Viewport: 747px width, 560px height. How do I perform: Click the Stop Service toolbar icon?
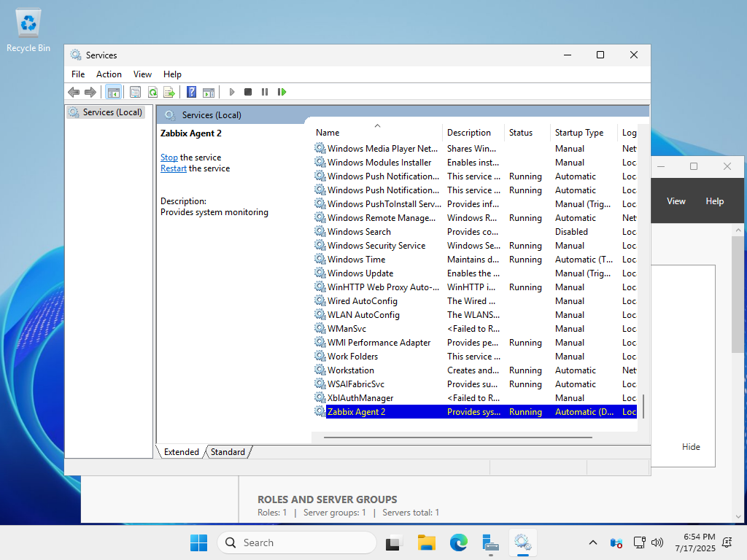(x=248, y=92)
